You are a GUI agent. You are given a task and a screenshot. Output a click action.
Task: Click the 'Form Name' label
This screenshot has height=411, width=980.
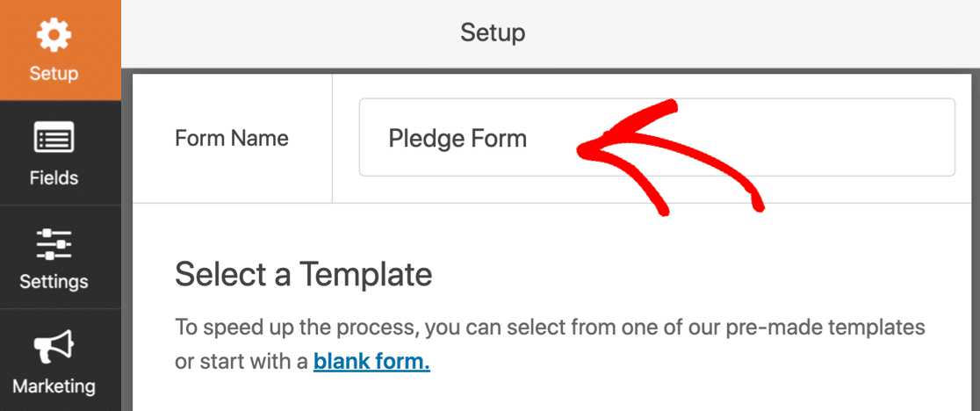[x=232, y=138]
